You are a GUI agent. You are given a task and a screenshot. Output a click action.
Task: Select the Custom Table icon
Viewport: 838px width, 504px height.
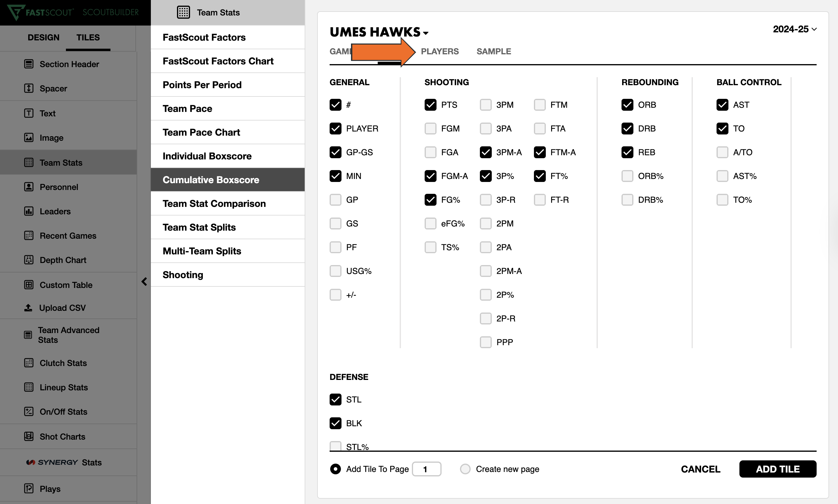(x=29, y=285)
